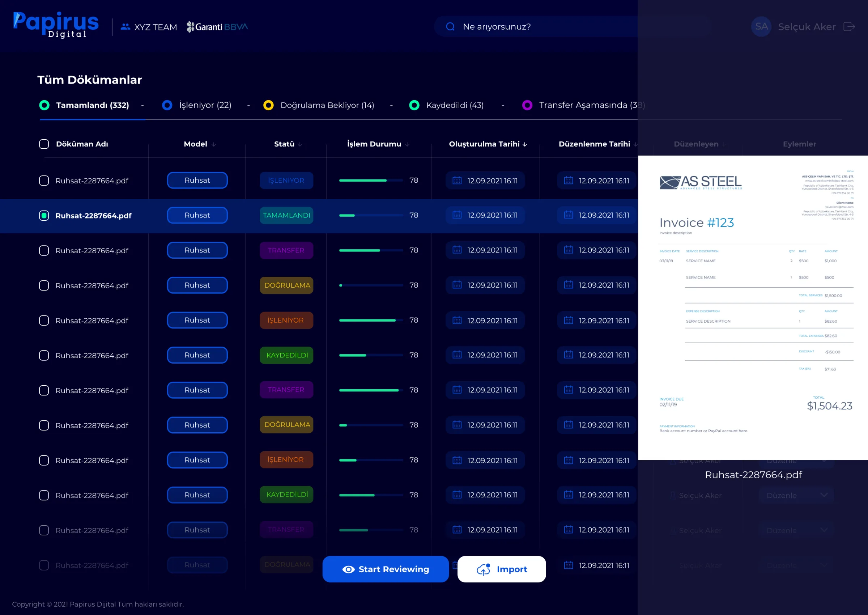The width and height of the screenshot is (868, 615).
Task: Click creation date calendar icon in TAMAMLANDI row
Action: point(457,215)
